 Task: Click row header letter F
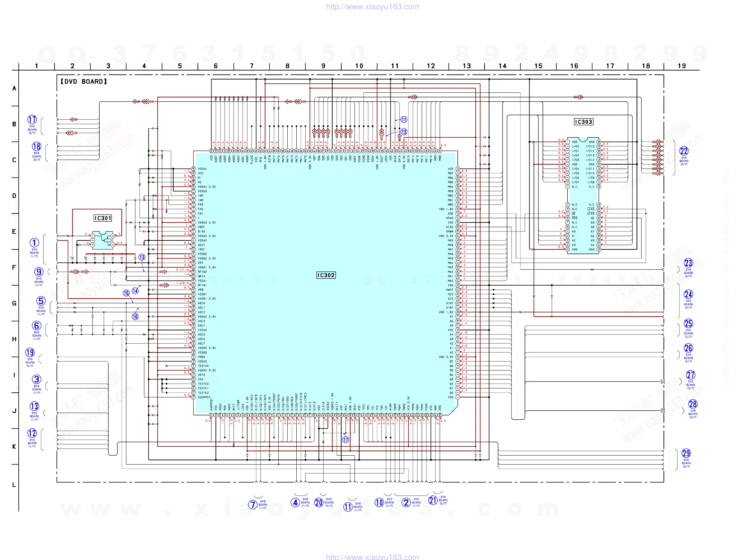(x=14, y=268)
